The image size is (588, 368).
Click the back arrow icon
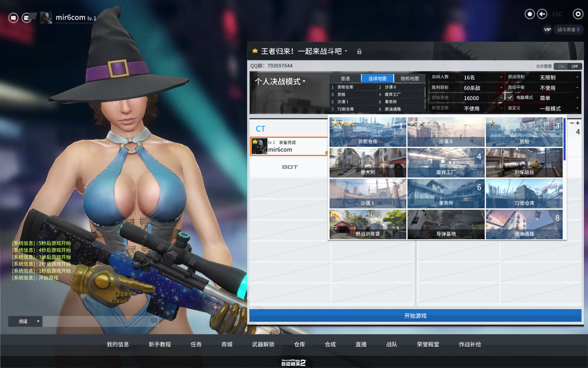[x=542, y=14]
